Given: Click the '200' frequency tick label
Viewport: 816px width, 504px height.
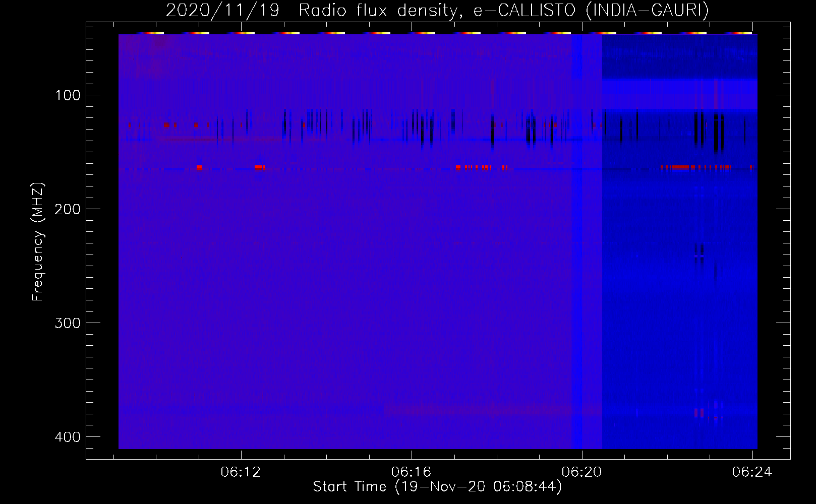Looking at the screenshot, I should [68, 209].
